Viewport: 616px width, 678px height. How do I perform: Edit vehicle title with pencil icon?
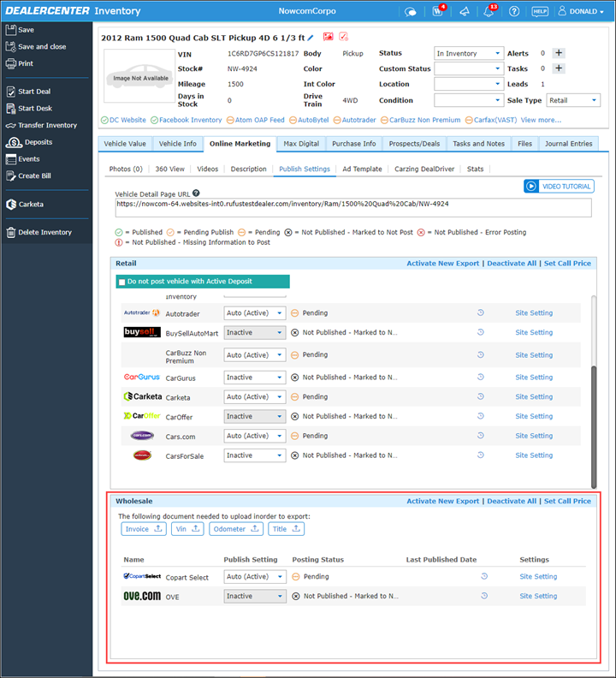coord(311,38)
